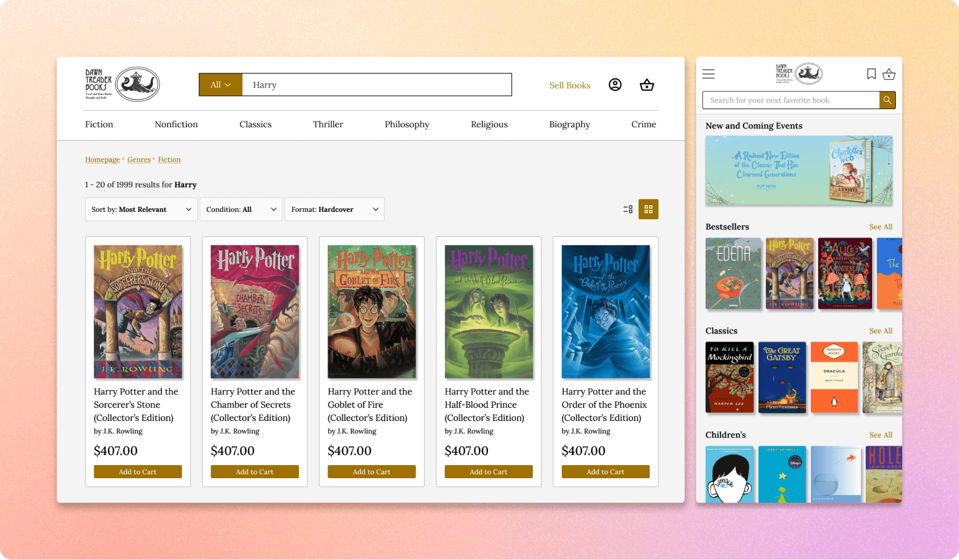Open hamburger menu in mobile panel
The height and width of the screenshot is (560, 959).
(708, 74)
